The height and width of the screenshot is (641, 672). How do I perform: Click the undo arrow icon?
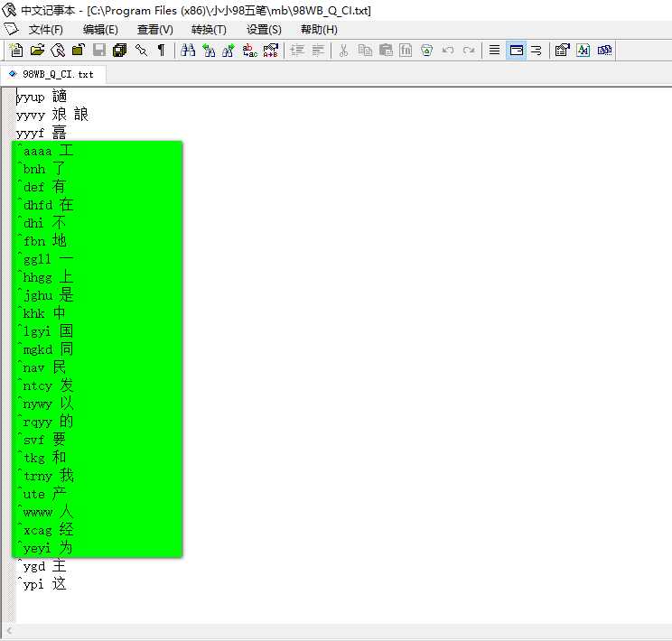pyautogui.click(x=448, y=51)
